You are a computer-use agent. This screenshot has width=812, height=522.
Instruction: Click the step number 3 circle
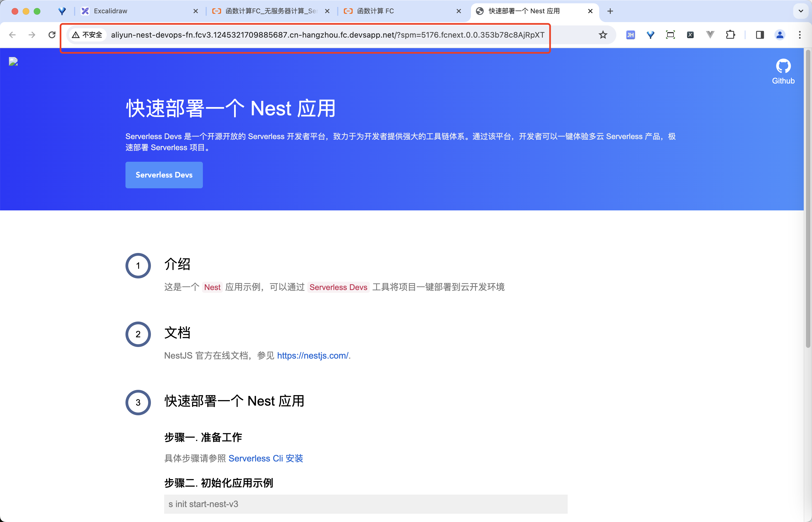click(138, 403)
